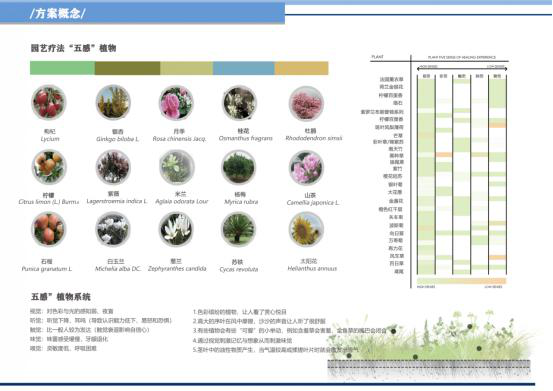This screenshot has width=553, height=391.
Task: Click the Myrica rubra tree image
Action: [239, 167]
